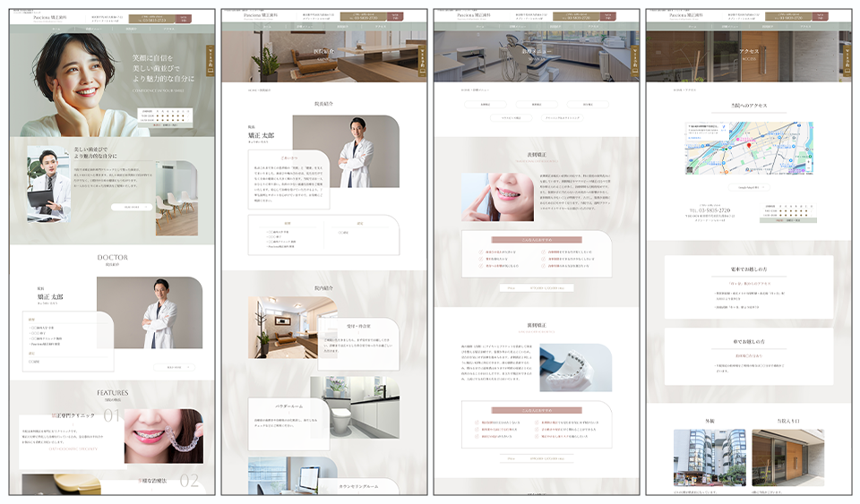This screenshot has width=860, height=504.
Task: Click the Google Map button below the map
Action: click(749, 187)
